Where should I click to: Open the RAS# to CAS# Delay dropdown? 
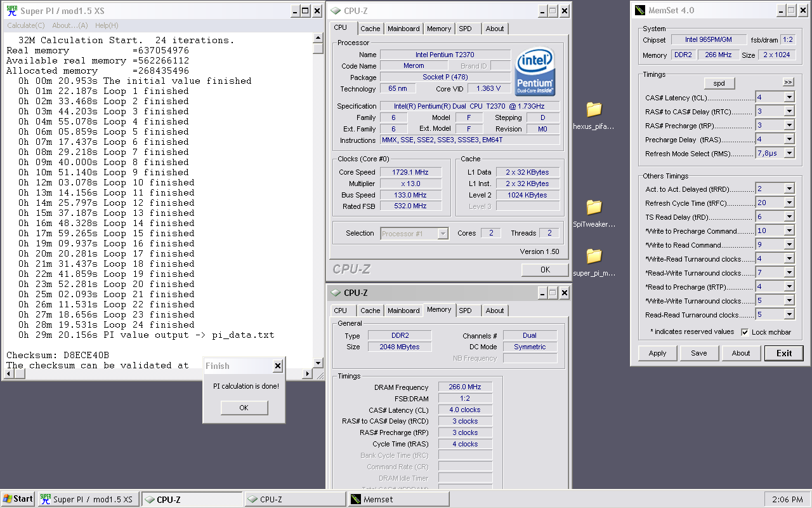[x=789, y=111]
